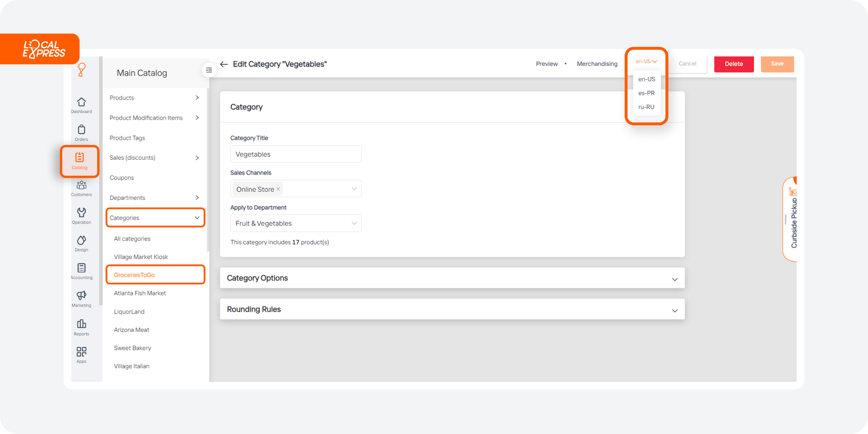Select GroceriesToGo in categories list
868x434 pixels.
pos(134,275)
